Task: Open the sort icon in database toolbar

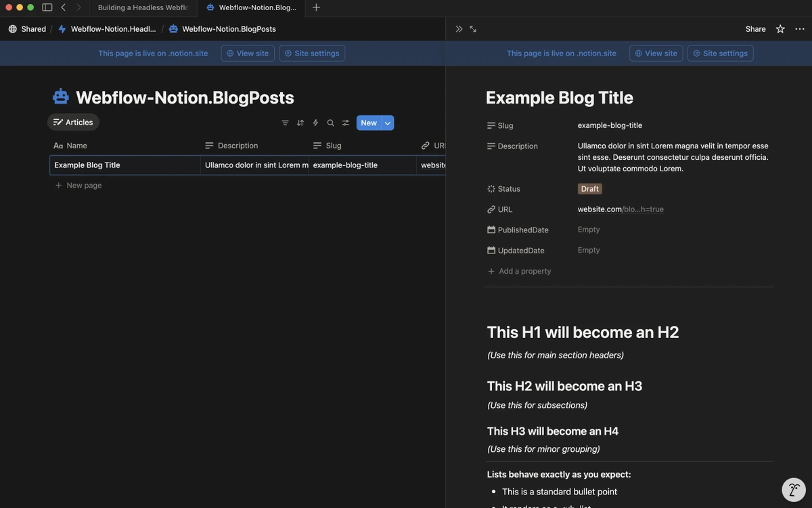Action: click(300, 123)
